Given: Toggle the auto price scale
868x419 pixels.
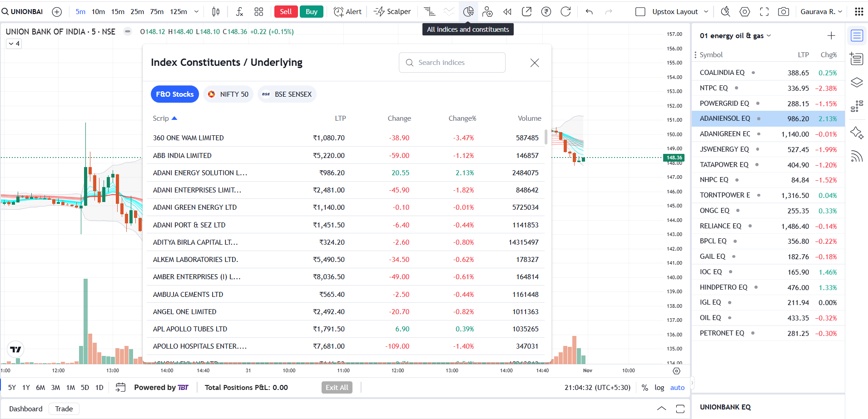Looking at the screenshot, I should (677, 388).
